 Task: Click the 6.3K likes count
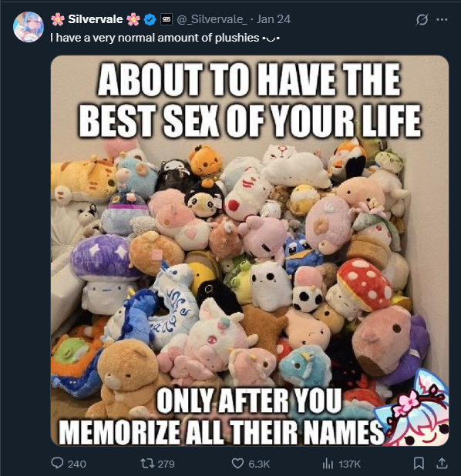tap(259, 464)
